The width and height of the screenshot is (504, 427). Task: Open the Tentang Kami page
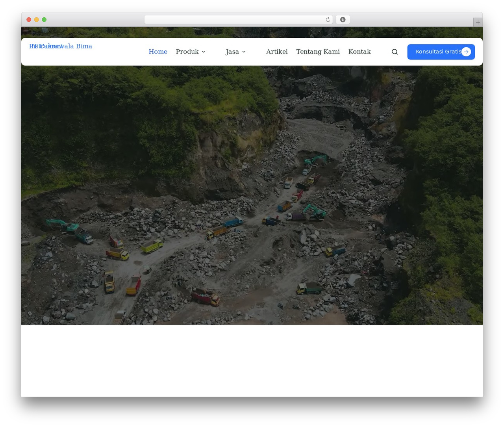(318, 52)
